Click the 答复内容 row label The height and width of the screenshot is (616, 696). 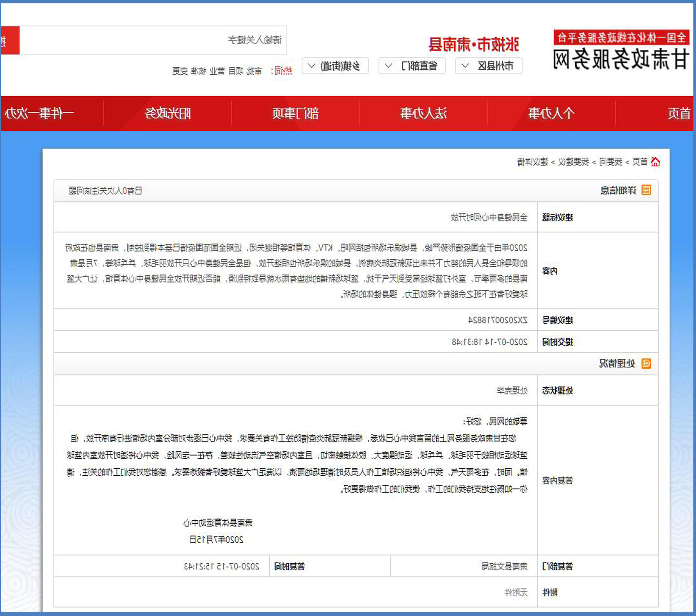tap(558, 480)
